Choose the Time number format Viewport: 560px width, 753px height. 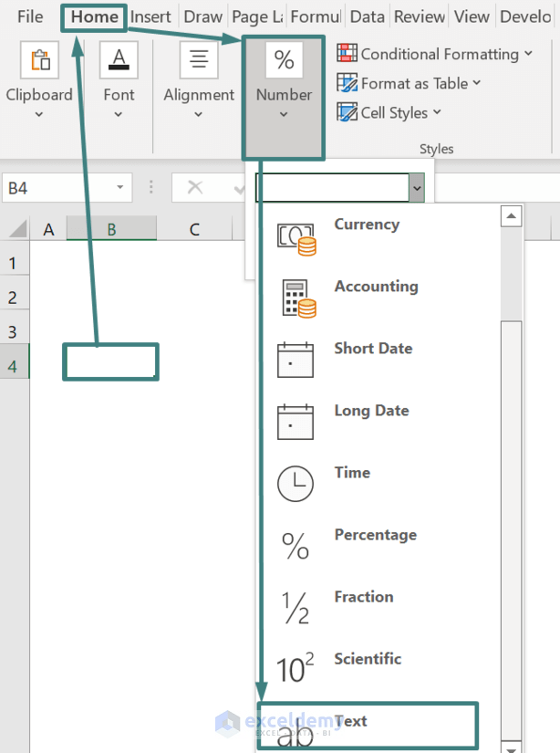352,473
